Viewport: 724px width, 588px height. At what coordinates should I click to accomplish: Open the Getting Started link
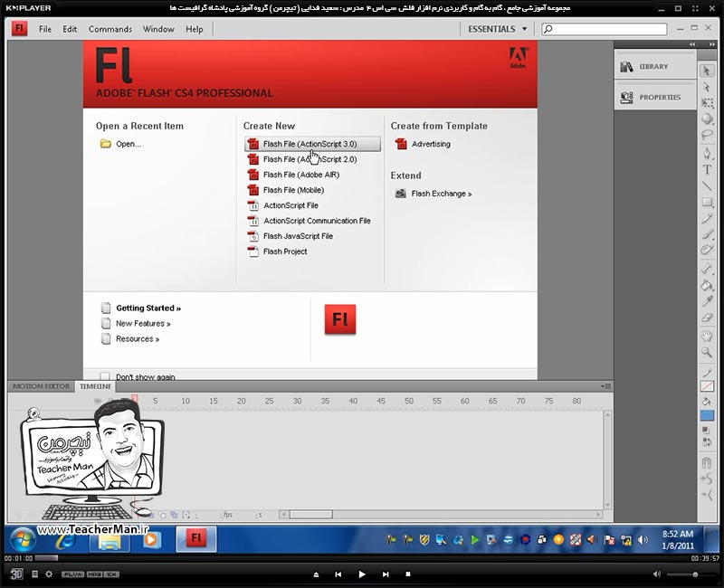(x=141, y=308)
